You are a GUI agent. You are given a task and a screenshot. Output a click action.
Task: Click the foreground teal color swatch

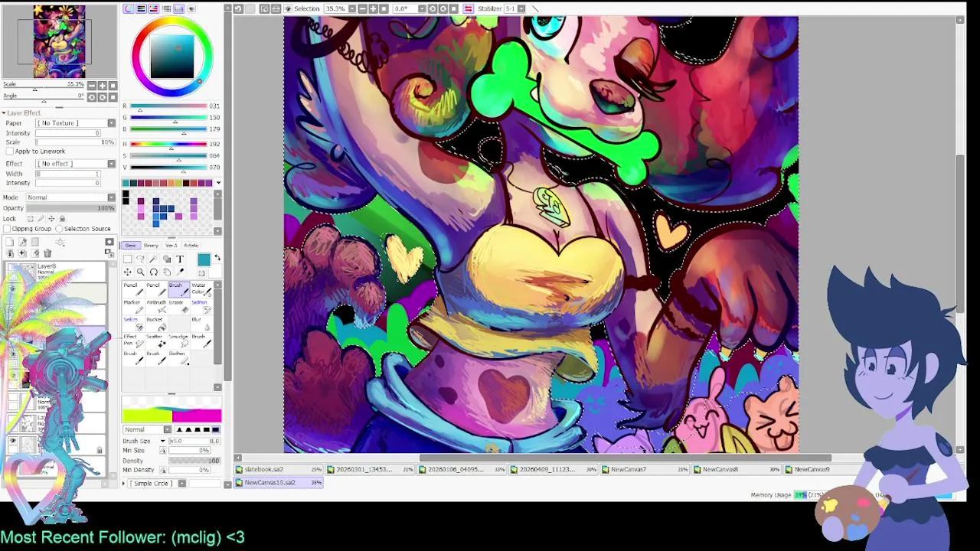click(204, 260)
